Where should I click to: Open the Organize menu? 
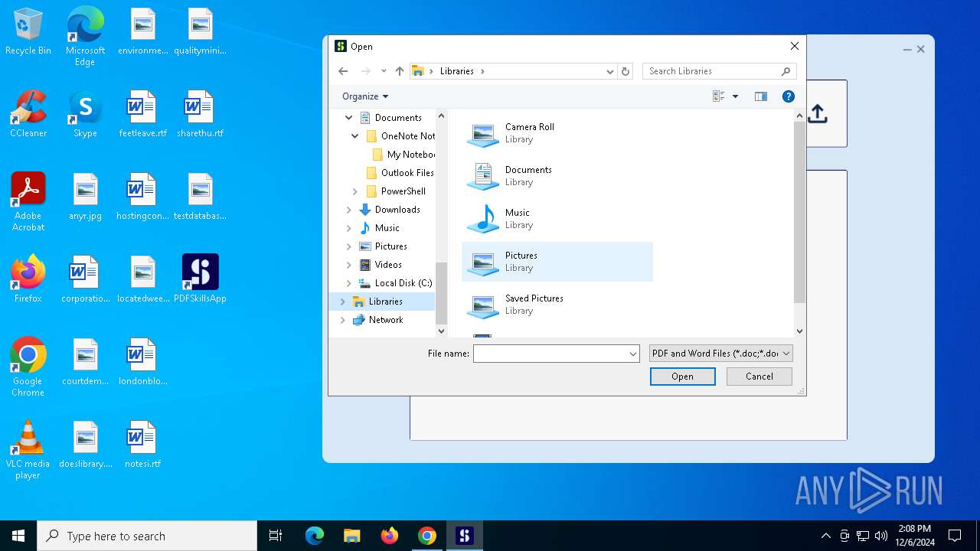[365, 96]
